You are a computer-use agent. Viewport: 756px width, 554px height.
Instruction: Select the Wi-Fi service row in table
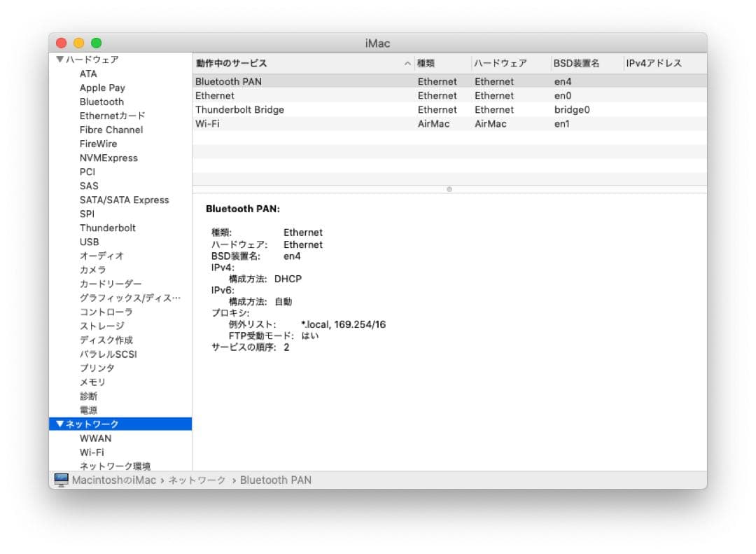[x=449, y=123]
